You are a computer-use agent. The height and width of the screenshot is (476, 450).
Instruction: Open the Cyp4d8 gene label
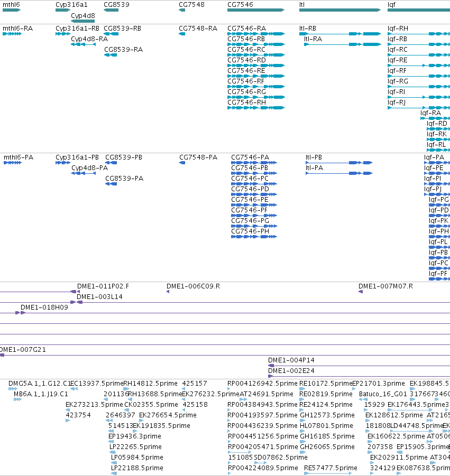click(x=83, y=15)
